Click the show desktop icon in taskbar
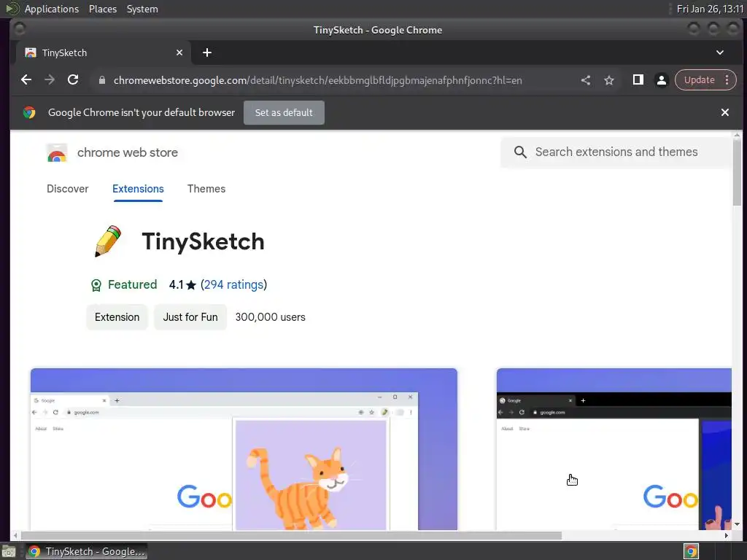 [9, 551]
